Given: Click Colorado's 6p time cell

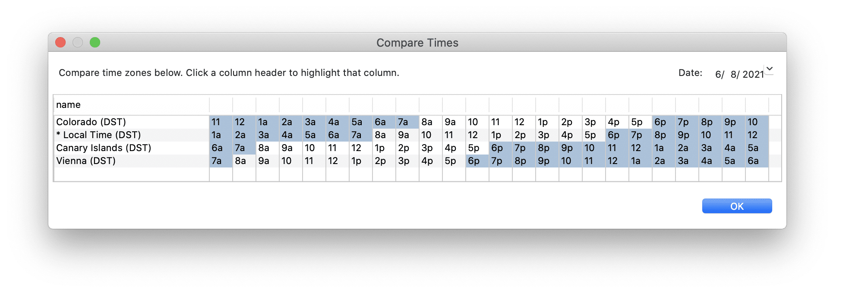Looking at the screenshot, I should pyautogui.click(x=663, y=122).
